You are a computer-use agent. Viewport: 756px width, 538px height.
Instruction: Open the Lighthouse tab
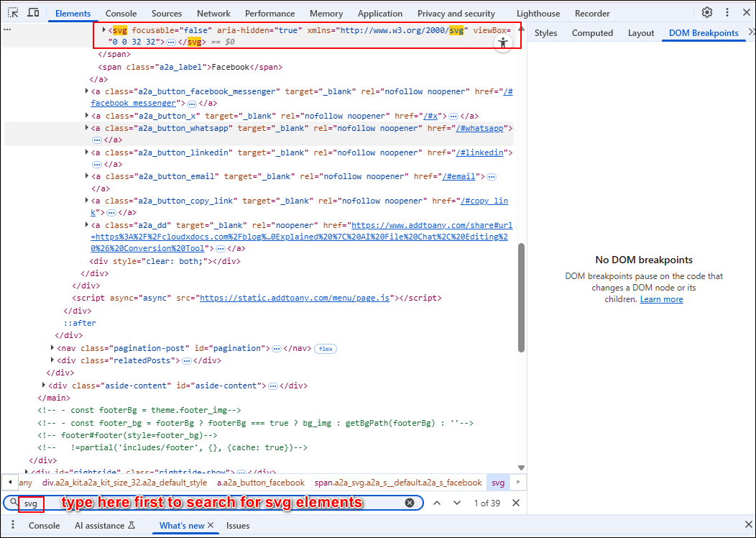click(x=538, y=14)
